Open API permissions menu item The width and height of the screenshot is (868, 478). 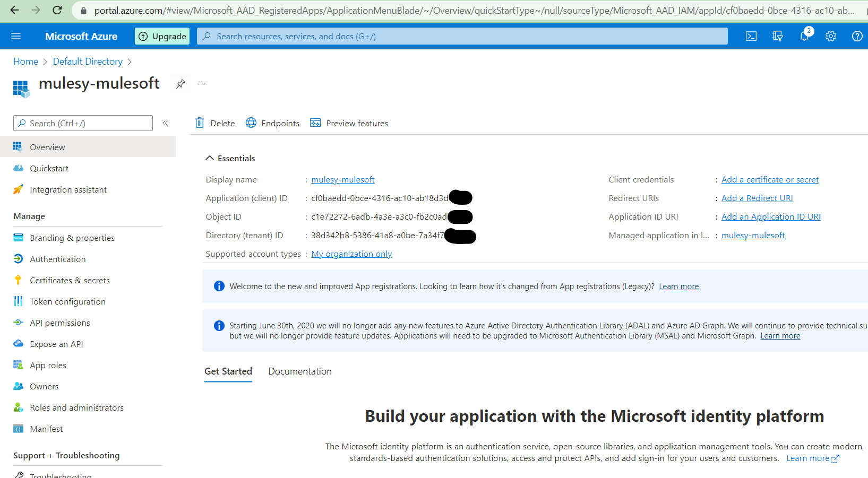pos(59,323)
